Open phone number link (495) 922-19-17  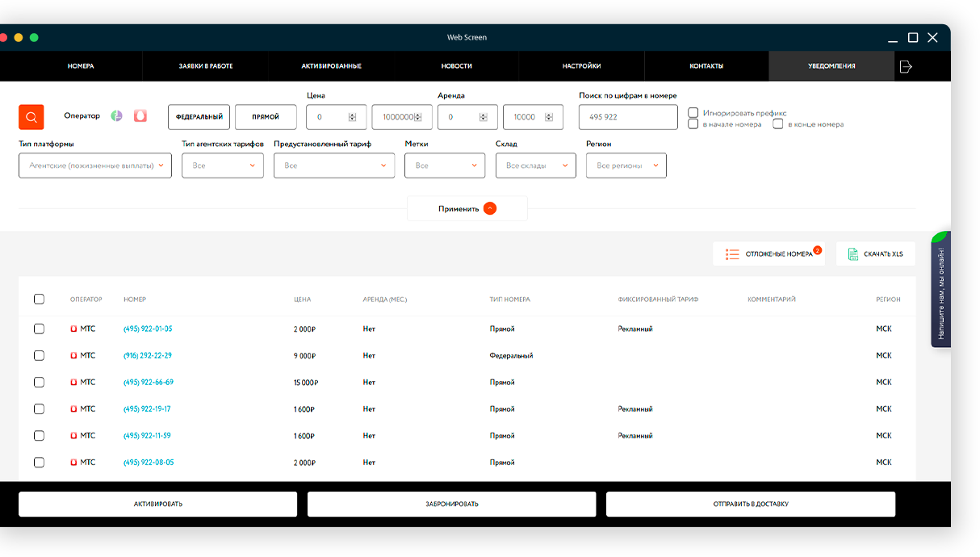(147, 409)
